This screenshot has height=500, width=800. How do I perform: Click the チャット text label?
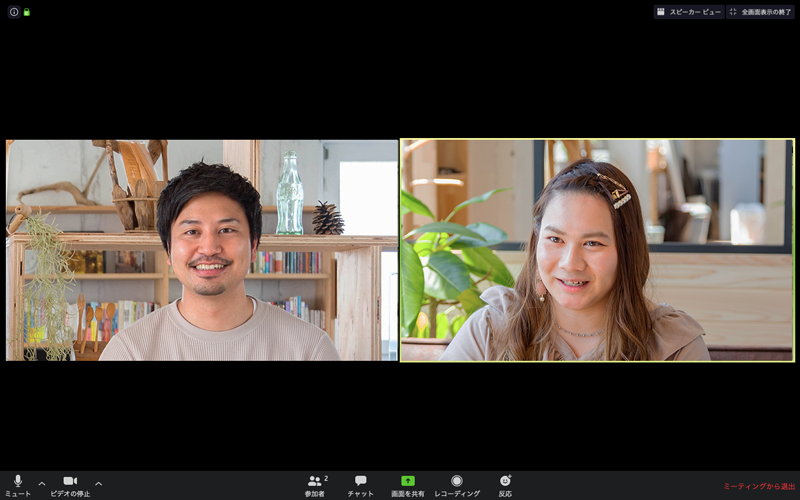point(360,494)
